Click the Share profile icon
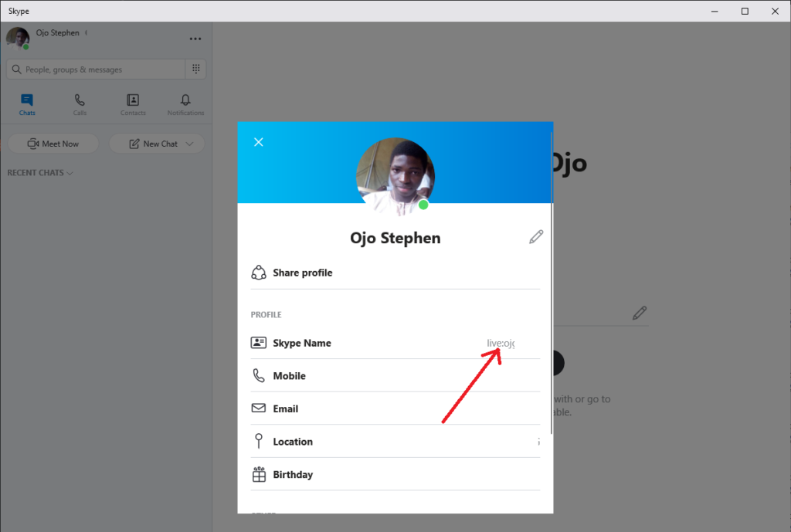This screenshot has width=791, height=532. [x=259, y=273]
